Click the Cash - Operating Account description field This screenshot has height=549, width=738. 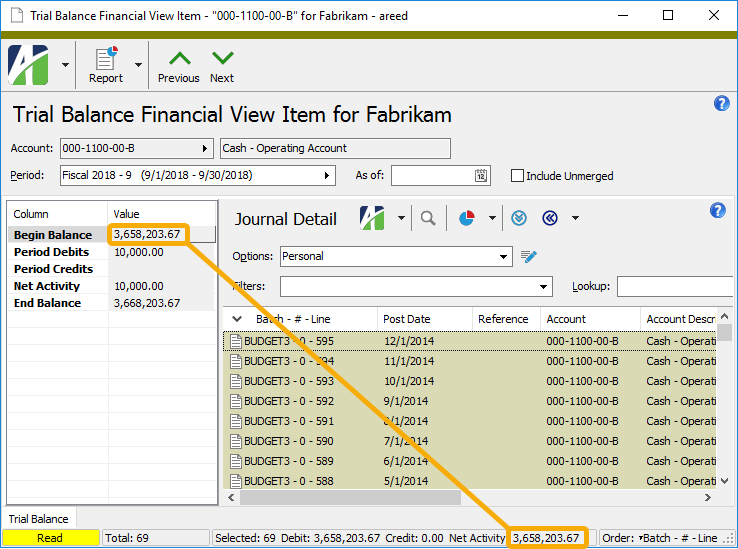coord(336,148)
